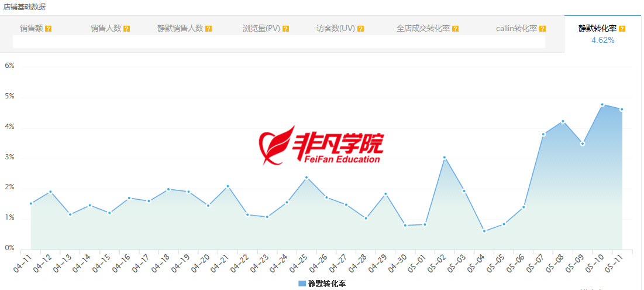Open help icon next to 销售人数
Viewport: 644px width, 290px height.
(126, 29)
